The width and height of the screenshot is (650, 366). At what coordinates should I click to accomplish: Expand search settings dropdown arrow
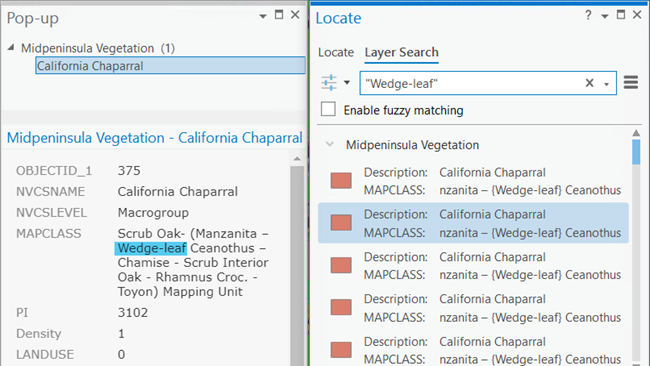click(x=347, y=82)
